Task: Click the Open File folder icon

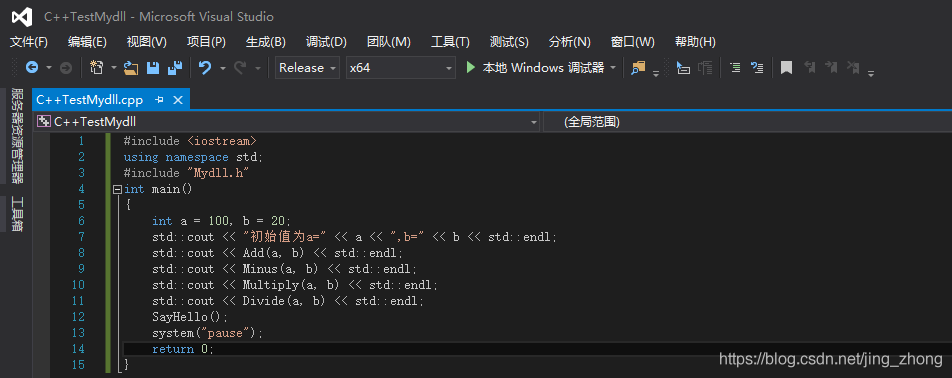Action: tap(131, 68)
